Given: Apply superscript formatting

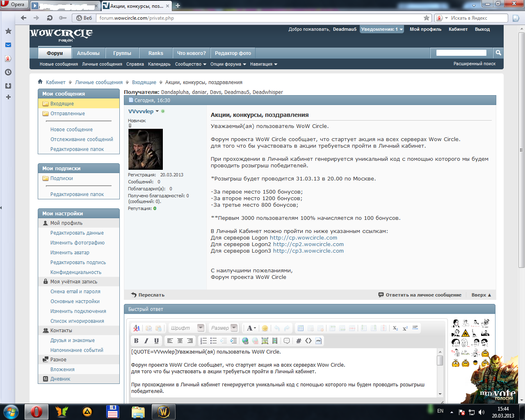Looking at the screenshot, I should [x=405, y=328].
